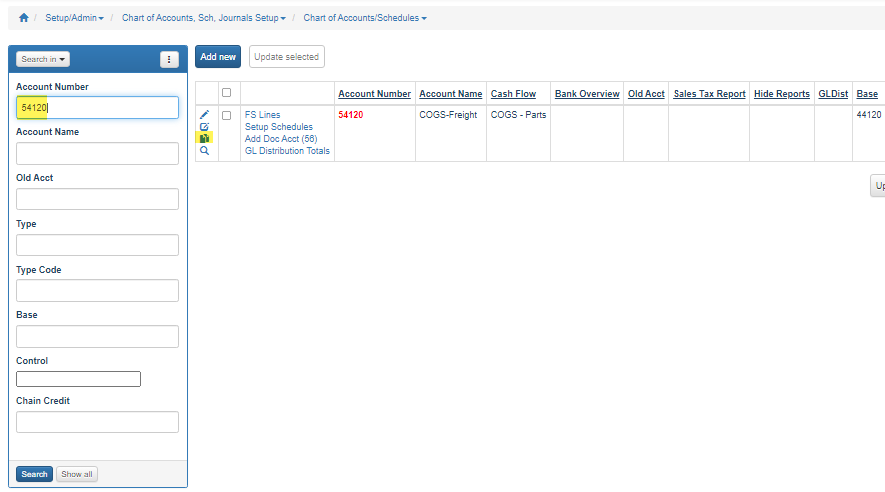Focus the Control search field
This screenshot has height=492, width=885.
pyautogui.click(x=78, y=379)
